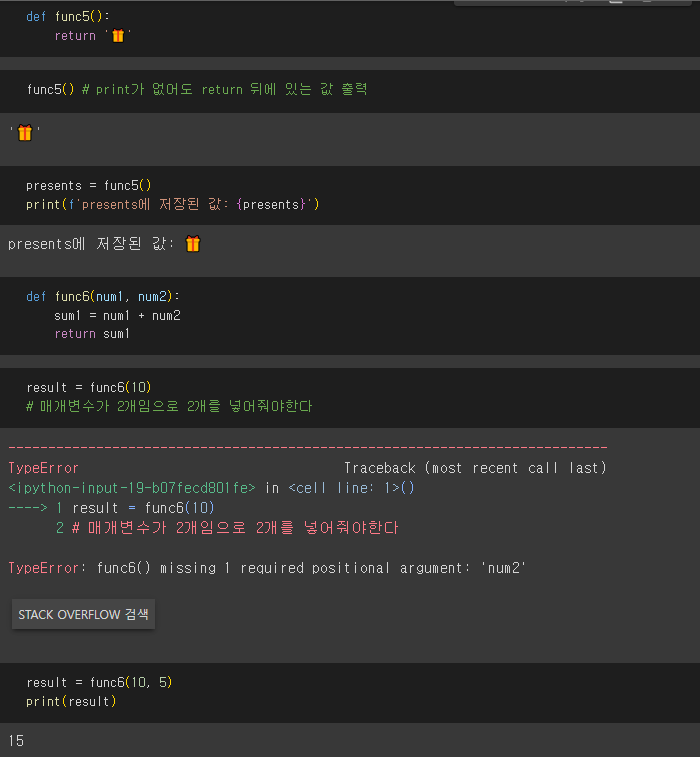Click the 'Traceback (most recent call last)' text
The image size is (700, 757).
[x=475, y=468]
